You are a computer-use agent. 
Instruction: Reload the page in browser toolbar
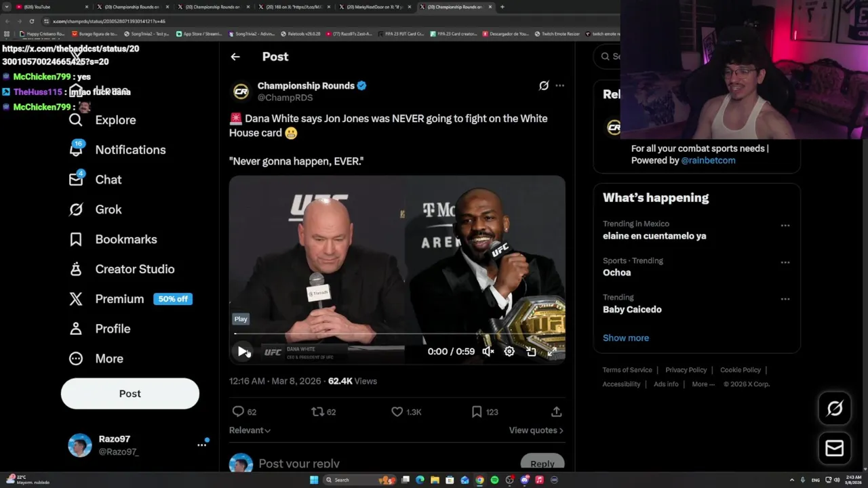(x=31, y=21)
